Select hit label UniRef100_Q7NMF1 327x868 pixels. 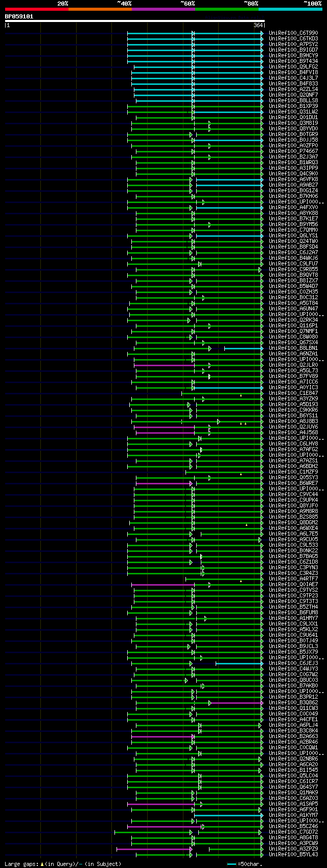[x=293, y=331]
